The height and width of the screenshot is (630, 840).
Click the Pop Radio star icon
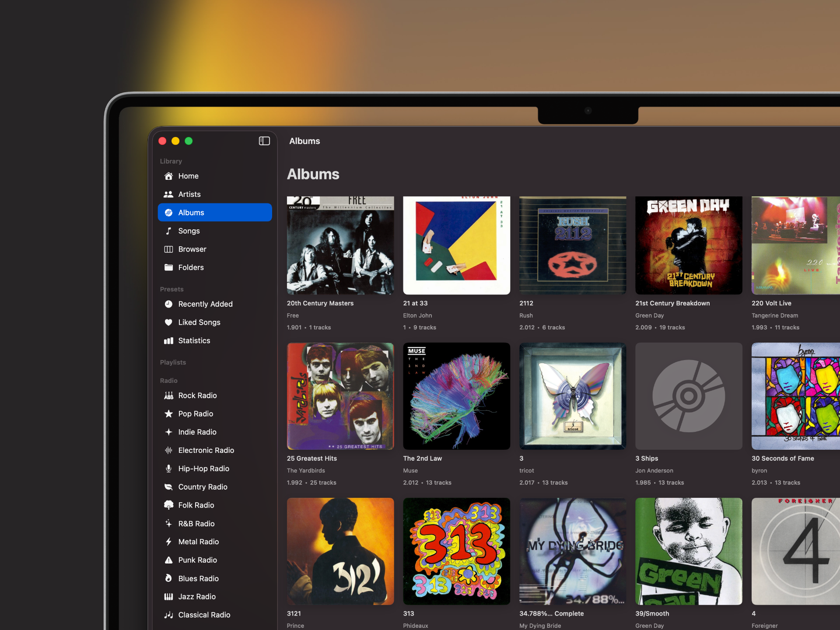click(168, 414)
